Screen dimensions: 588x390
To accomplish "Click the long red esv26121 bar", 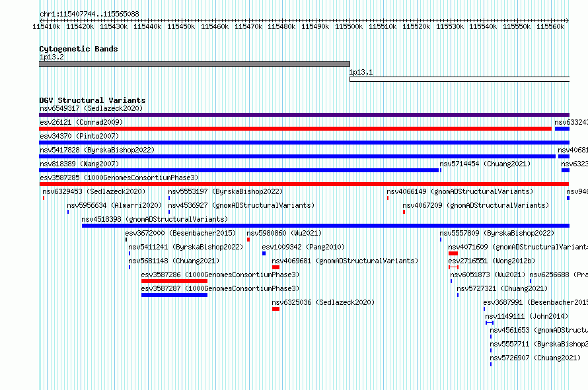I will click(x=295, y=129).
